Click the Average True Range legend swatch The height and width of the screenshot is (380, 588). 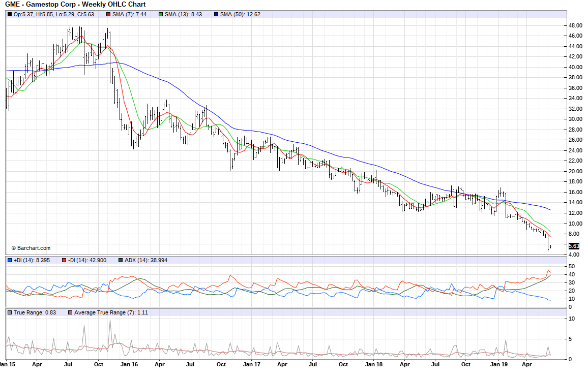coord(70,312)
